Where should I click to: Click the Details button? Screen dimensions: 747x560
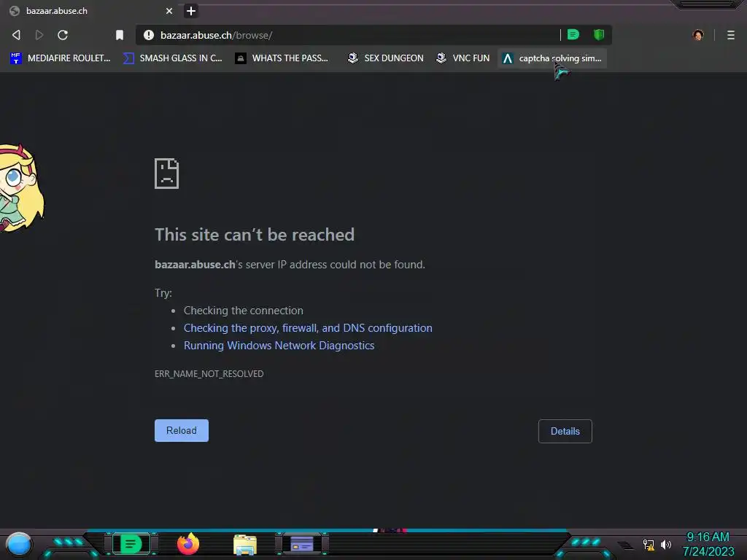565,431
